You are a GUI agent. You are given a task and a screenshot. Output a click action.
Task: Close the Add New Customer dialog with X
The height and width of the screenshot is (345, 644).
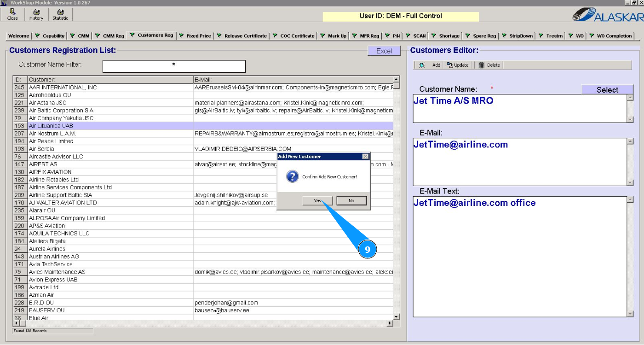(365, 157)
